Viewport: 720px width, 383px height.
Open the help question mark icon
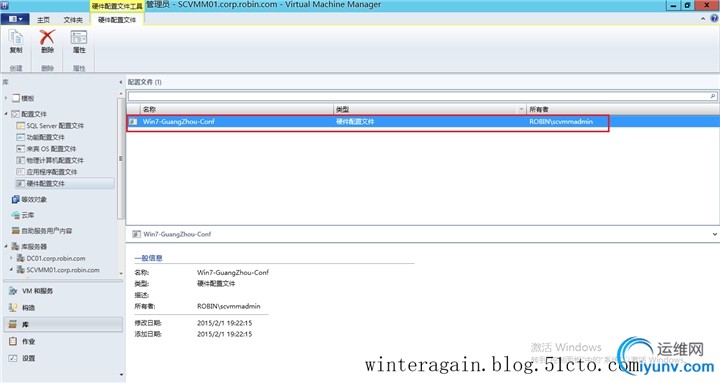(x=714, y=19)
